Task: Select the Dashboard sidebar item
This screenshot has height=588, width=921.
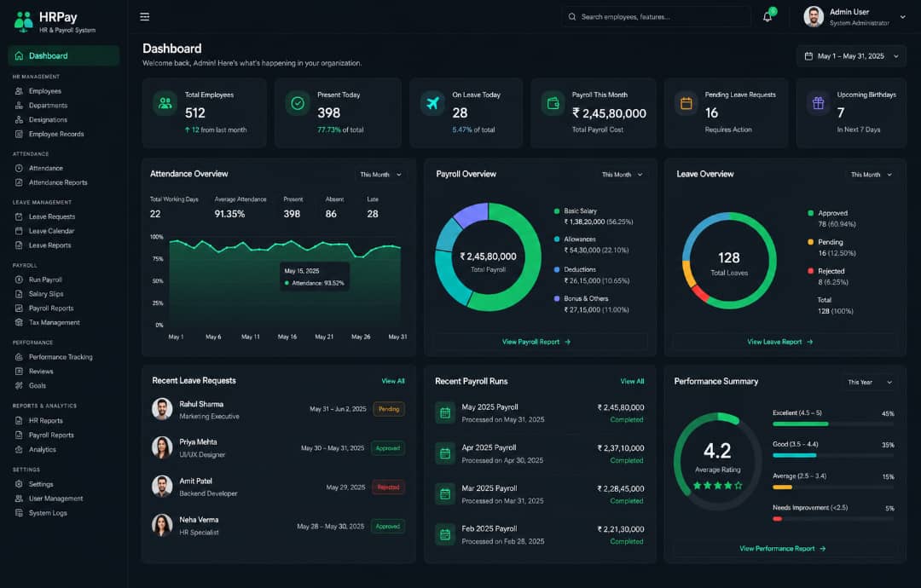Action: pyautogui.click(x=63, y=55)
